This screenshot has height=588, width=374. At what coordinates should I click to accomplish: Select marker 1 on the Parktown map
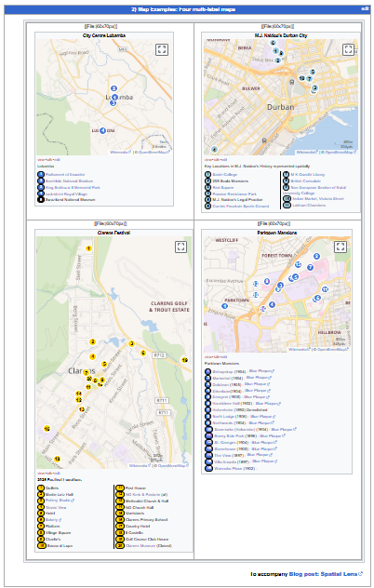224,306
